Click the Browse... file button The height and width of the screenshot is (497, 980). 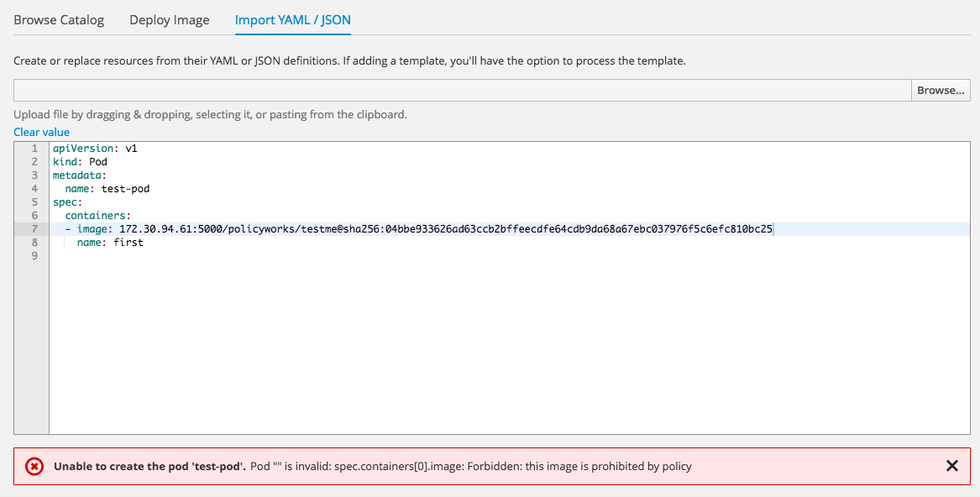click(941, 90)
